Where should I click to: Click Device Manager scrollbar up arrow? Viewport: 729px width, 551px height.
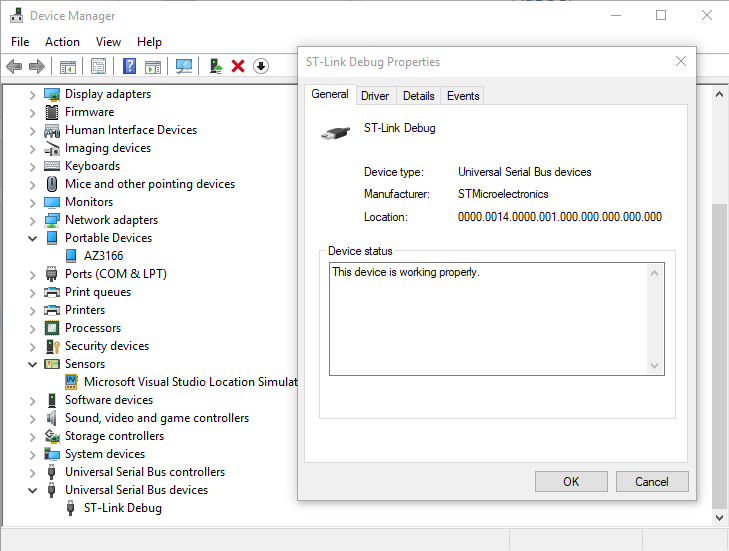tap(719, 94)
